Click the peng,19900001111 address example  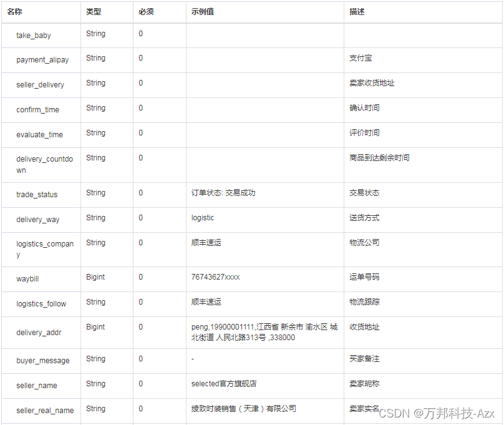tap(264, 332)
